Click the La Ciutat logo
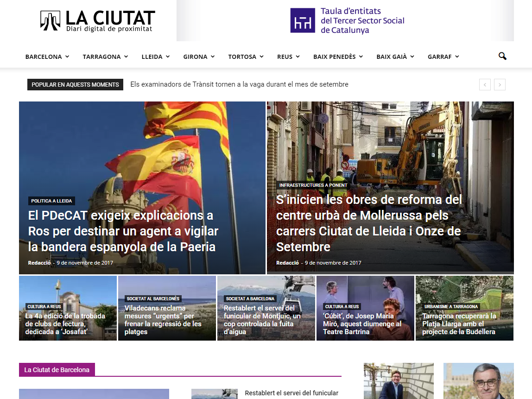This screenshot has width=532, height=399. [98, 21]
